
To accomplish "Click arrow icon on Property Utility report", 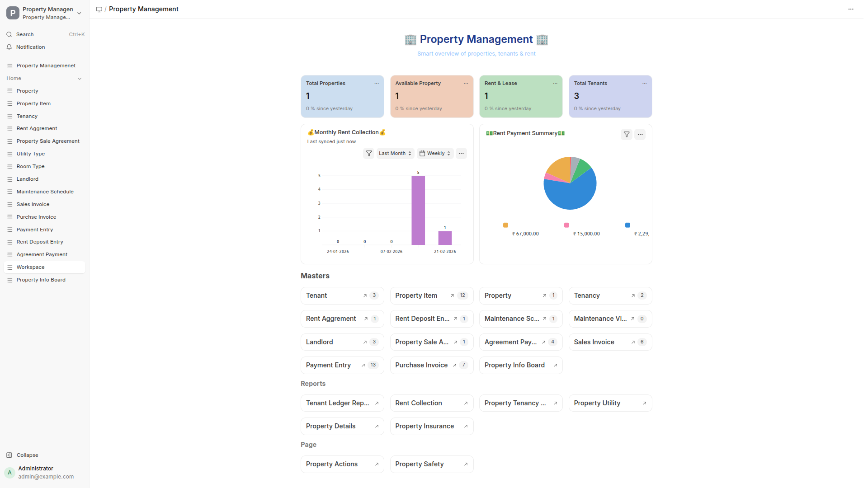I will (644, 403).
